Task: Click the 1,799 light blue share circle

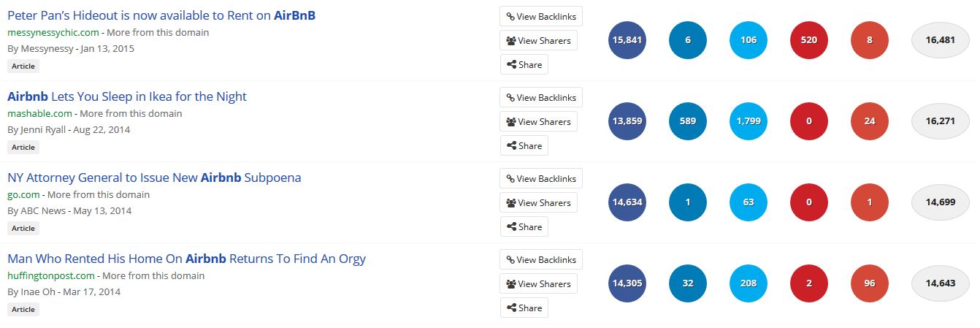Action: pyautogui.click(x=749, y=121)
